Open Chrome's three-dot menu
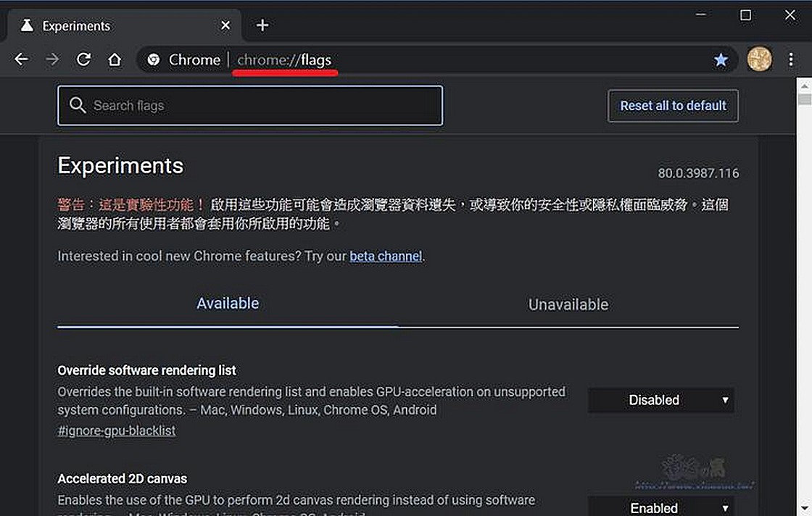 pos(791,59)
